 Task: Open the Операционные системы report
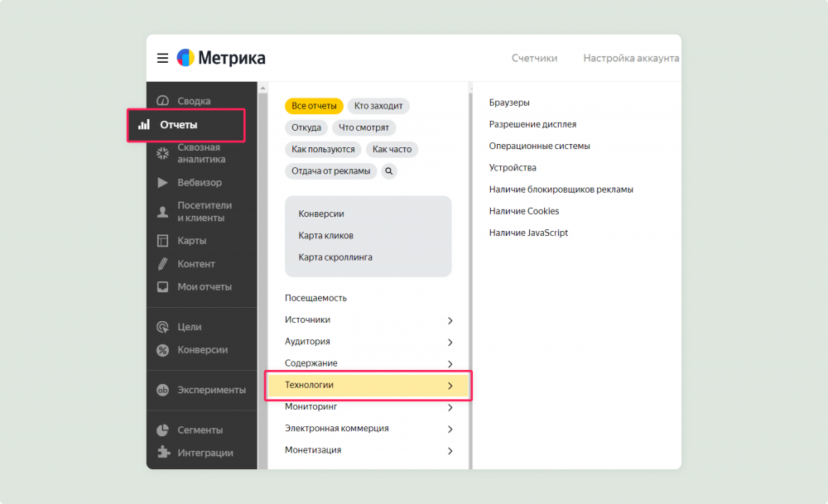(x=539, y=146)
